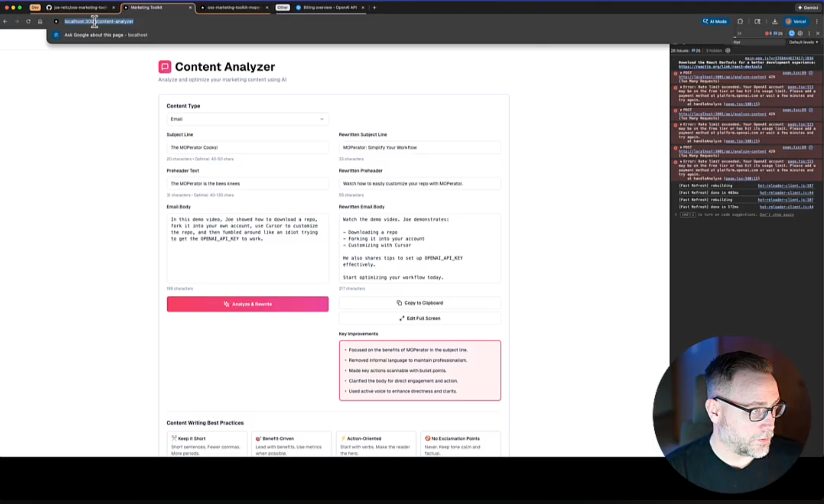
Task: Open the browser three-dot menu
Action: tap(817, 21)
